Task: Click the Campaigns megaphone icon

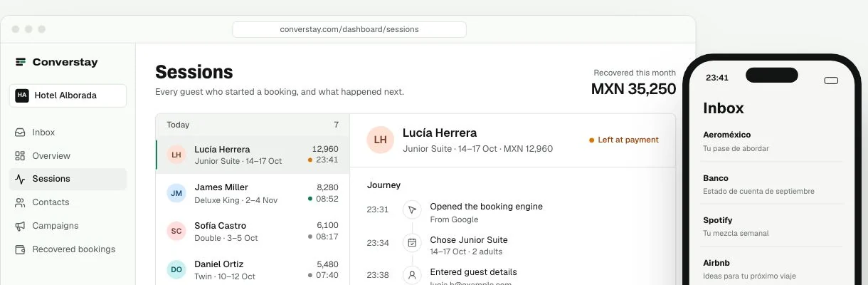Action: click(x=20, y=226)
